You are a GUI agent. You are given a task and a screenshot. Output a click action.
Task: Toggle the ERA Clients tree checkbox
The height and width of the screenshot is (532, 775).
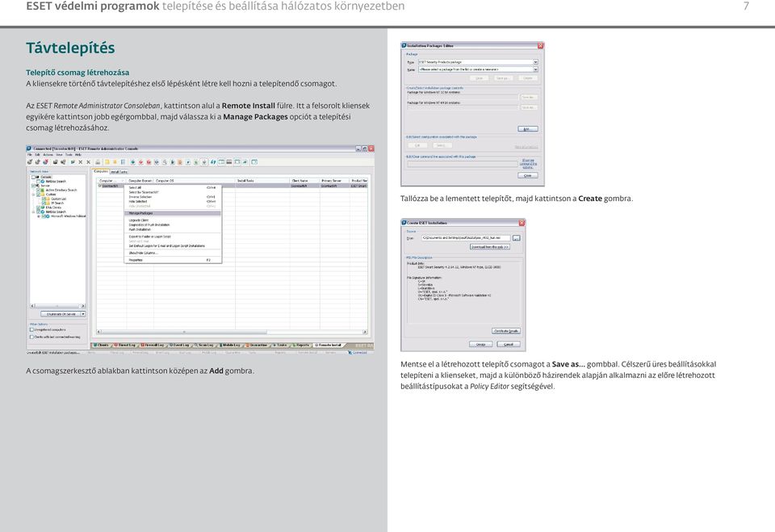tap(39, 207)
